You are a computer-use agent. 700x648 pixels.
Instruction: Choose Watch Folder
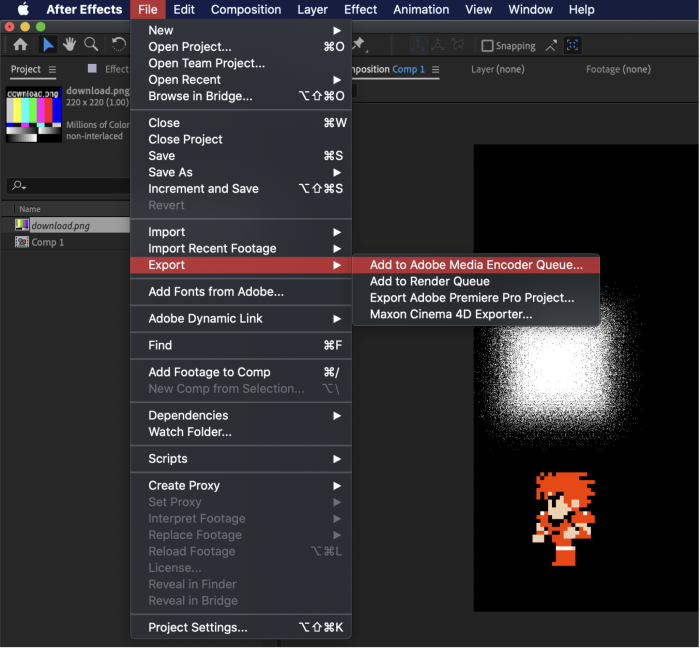241,432
